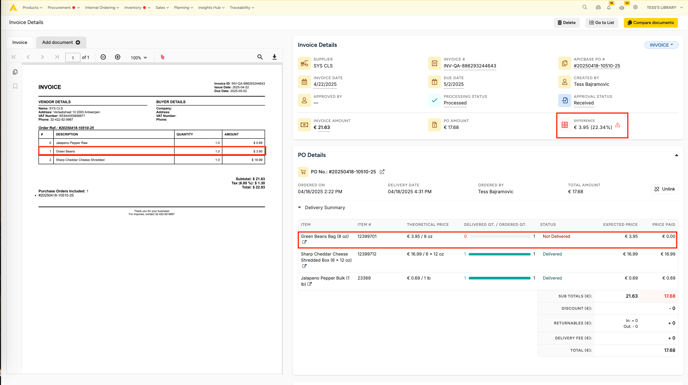Open Jalapeno Pepper Bulk item link icon
688x385 pixels.
[310, 284]
